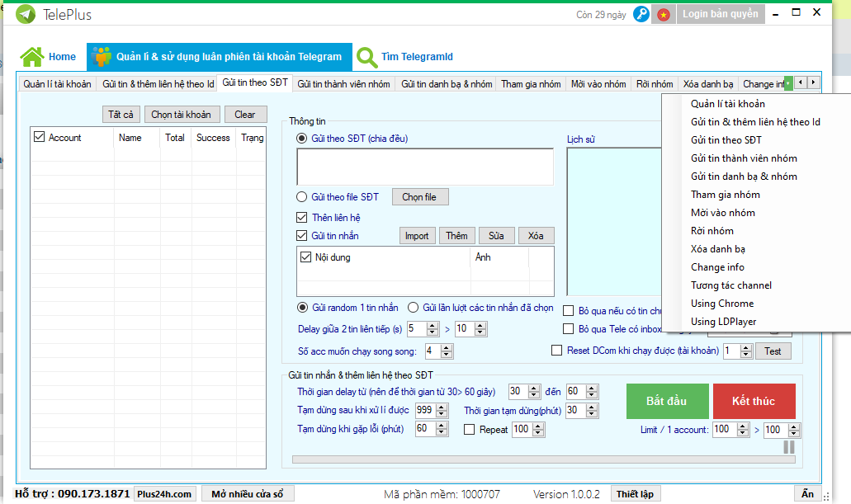Click the Lịch sử history panel

point(614,221)
